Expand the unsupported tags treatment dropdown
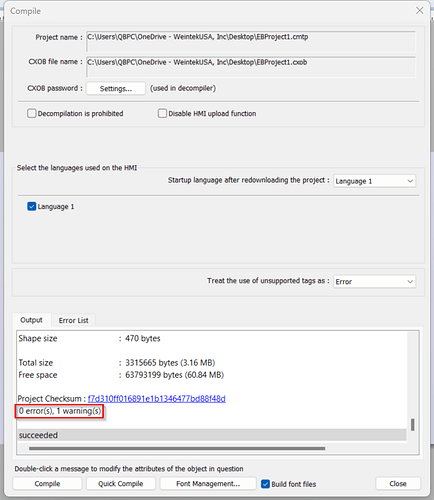The height and width of the screenshot is (500, 434). click(x=374, y=282)
